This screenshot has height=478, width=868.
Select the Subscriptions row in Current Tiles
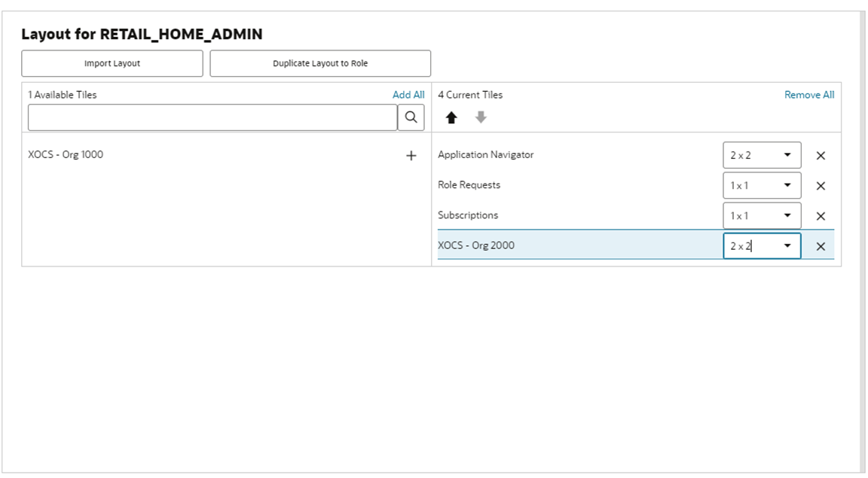tap(468, 215)
